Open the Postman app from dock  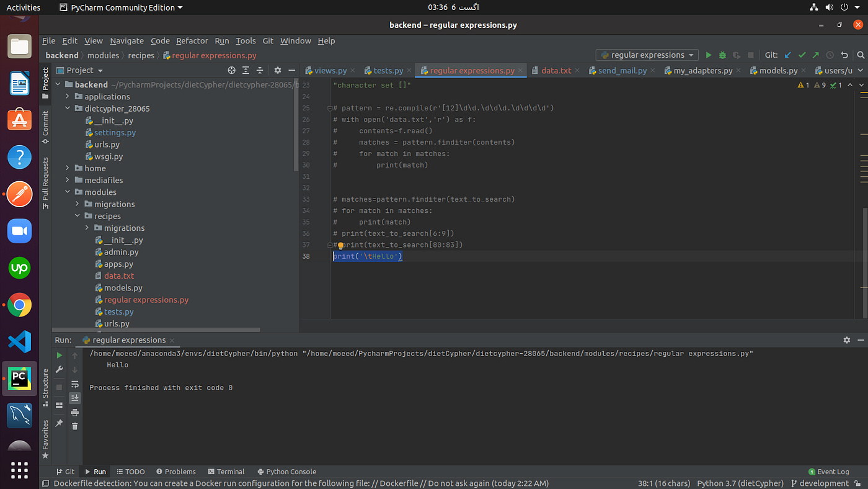click(19, 194)
